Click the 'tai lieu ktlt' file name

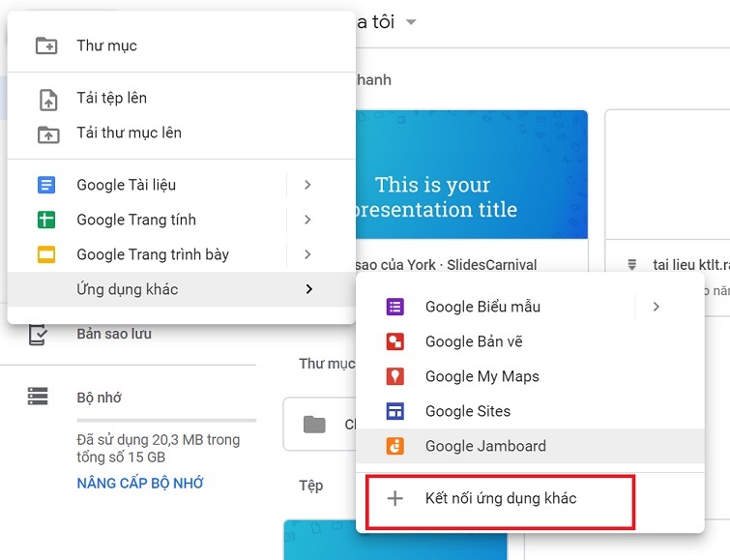(x=691, y=265)
